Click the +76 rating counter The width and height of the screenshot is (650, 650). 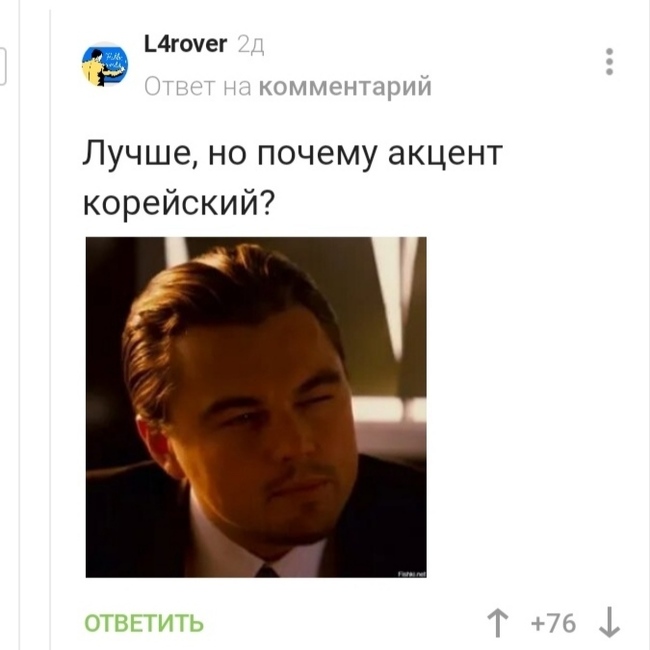(x=553, y=623)
